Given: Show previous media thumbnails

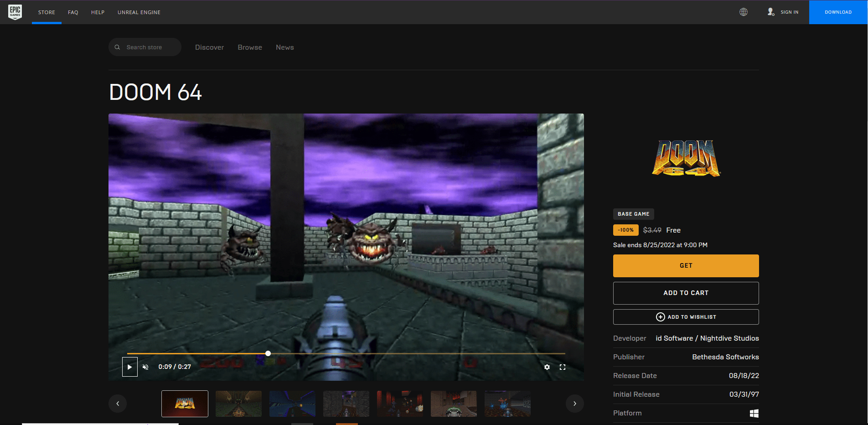Looking at the screenshot, I should tap(118, 404).
